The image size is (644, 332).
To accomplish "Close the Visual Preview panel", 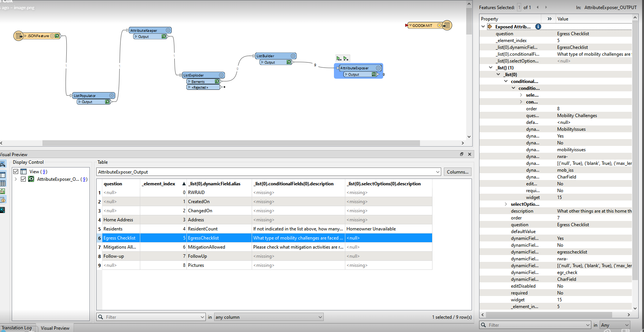I will click(x=470, y=154).
